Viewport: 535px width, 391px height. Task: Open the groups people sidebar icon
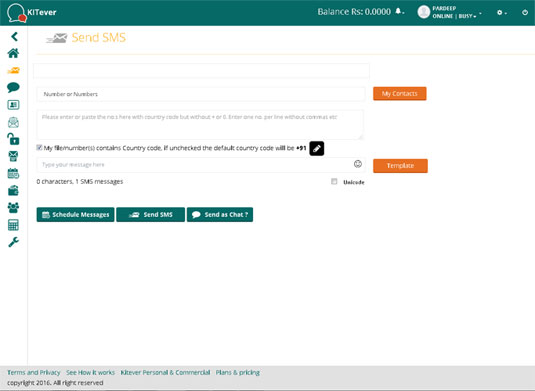coord(13,207)
